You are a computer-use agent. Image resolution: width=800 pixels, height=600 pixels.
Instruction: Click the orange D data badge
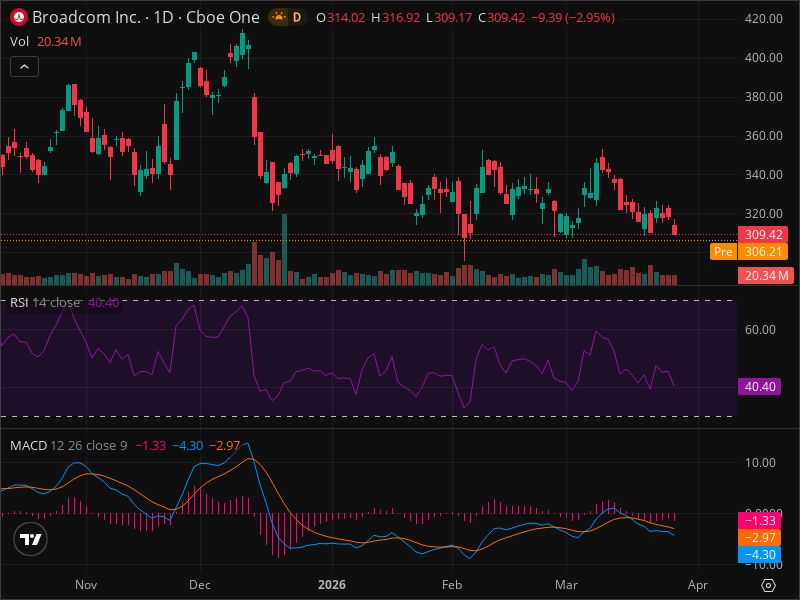click(296, 17)
